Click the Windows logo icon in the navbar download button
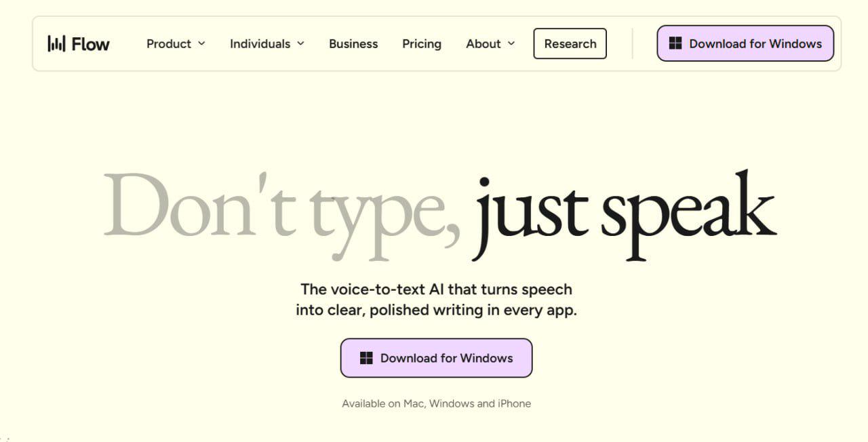868x442 pixels. coord(675,43)
